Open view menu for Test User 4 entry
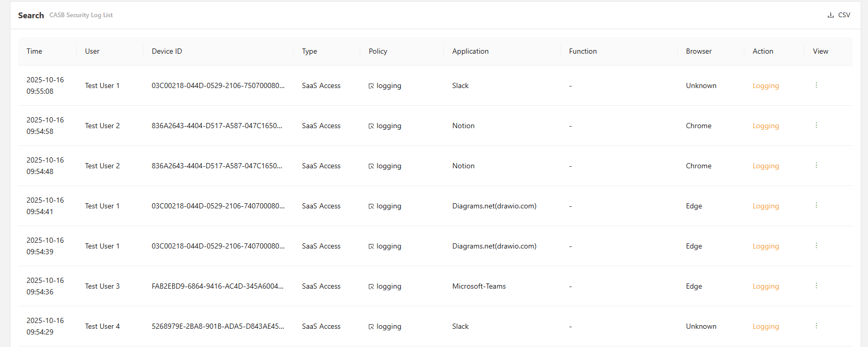 tap(816, 326)
